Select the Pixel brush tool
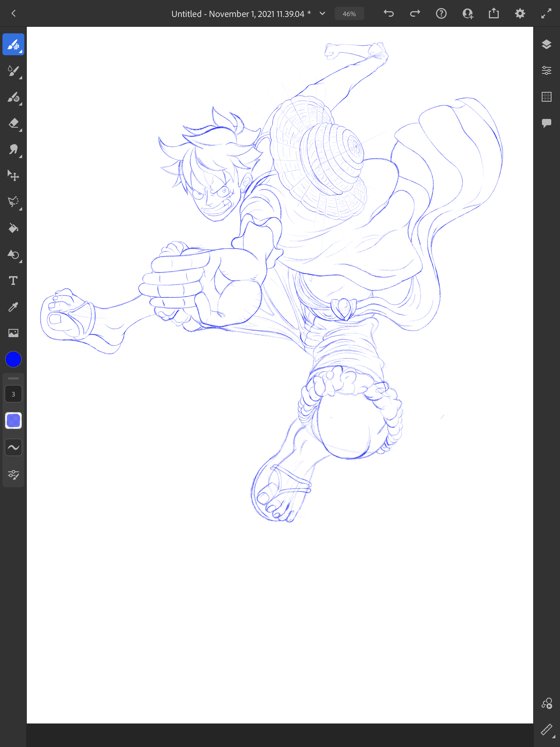The height and width of the screenshot is (747, 560). click(x=13, y=44)
